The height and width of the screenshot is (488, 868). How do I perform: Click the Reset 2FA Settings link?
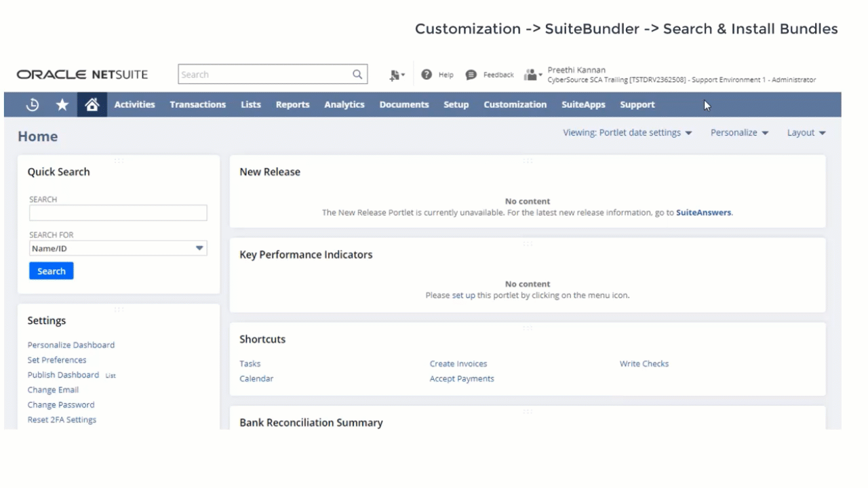point(62,420)
